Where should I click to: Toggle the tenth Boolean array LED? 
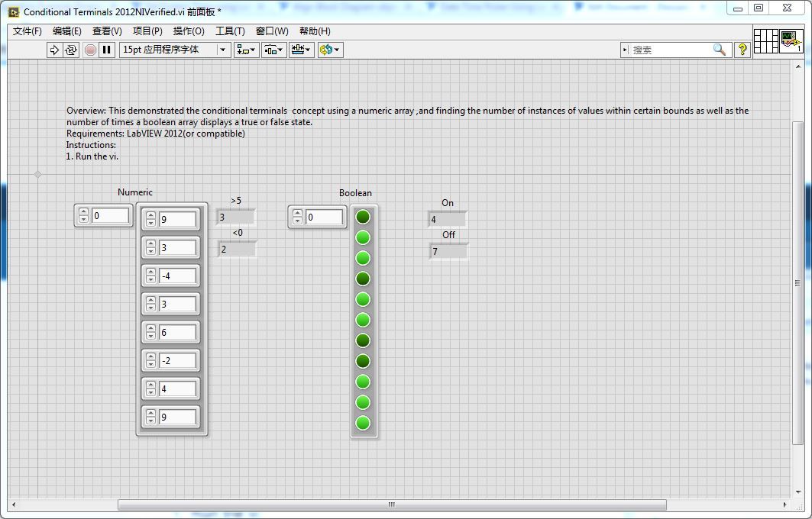point(363,402)
